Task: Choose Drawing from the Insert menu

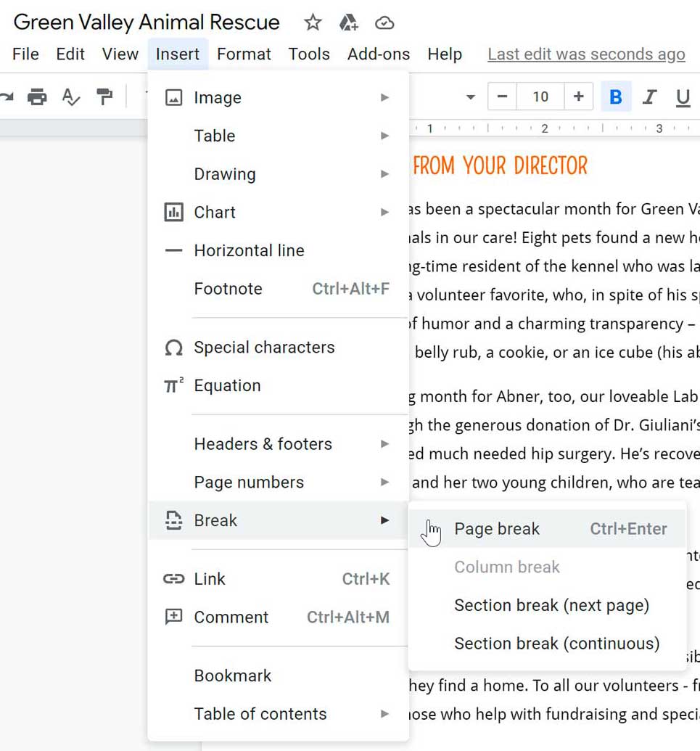Action: coord(278,174)
